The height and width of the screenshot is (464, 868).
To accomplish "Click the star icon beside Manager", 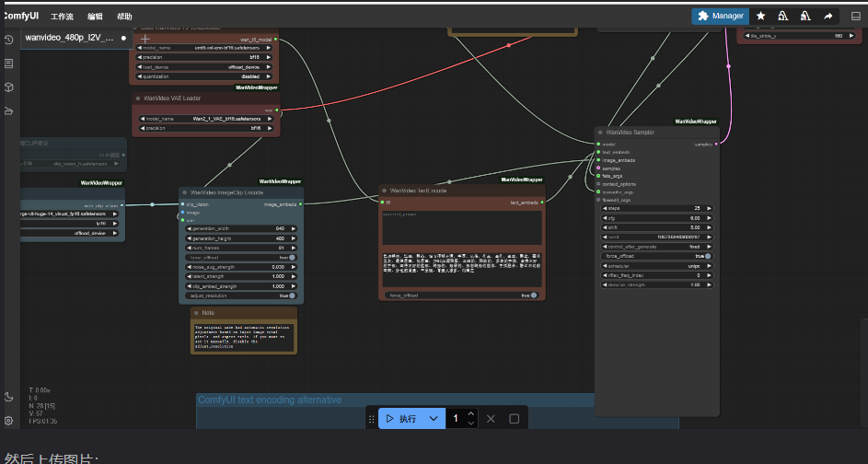I will click(x=760, y=16).
